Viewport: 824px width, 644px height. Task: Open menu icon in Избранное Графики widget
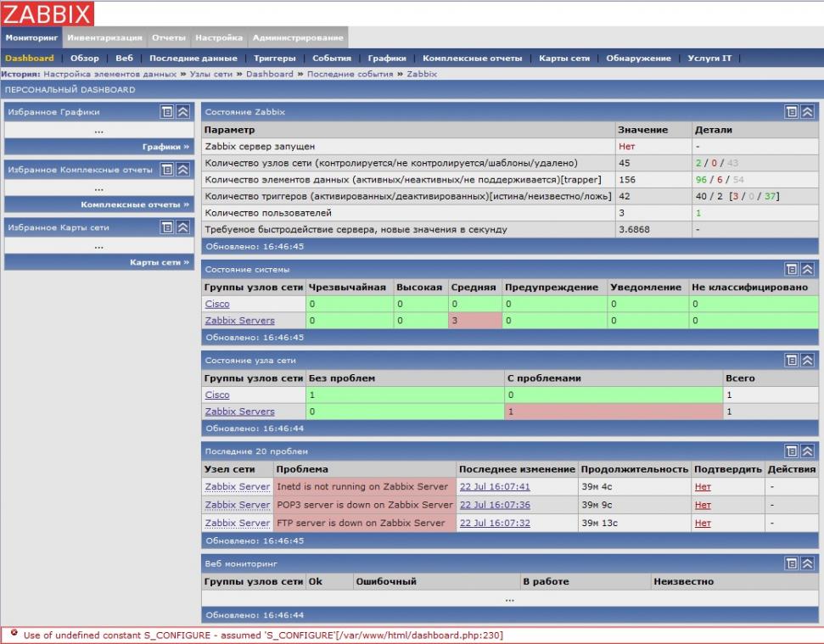(167, 111)
